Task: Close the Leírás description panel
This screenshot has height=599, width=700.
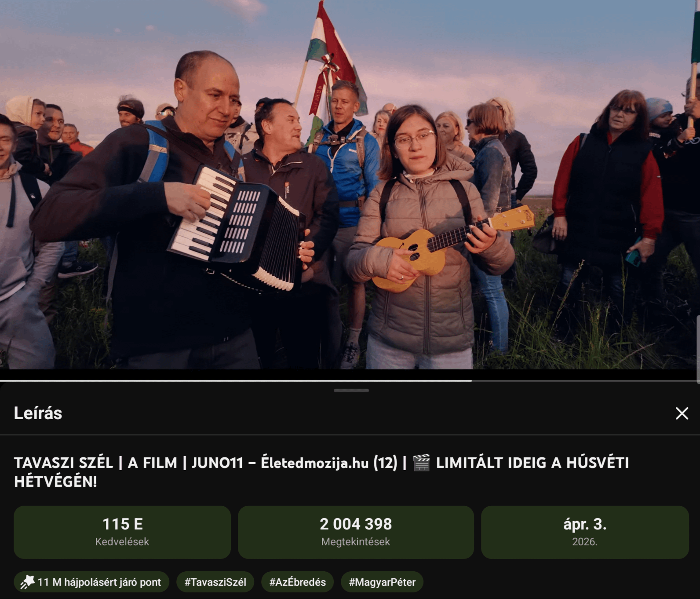Action: click(x=682, y=413)
